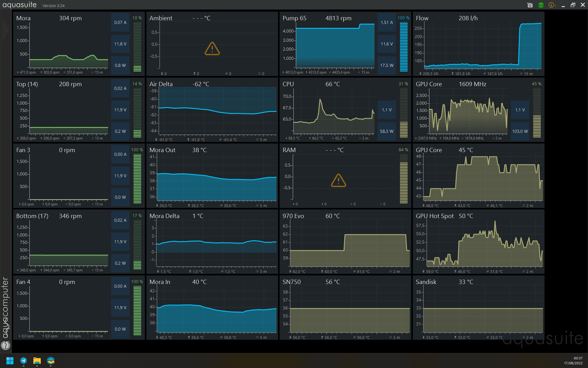This screenshot has height=368, width=588.
Task: Click the RAM sensor warning triangle
Action: 338,181
